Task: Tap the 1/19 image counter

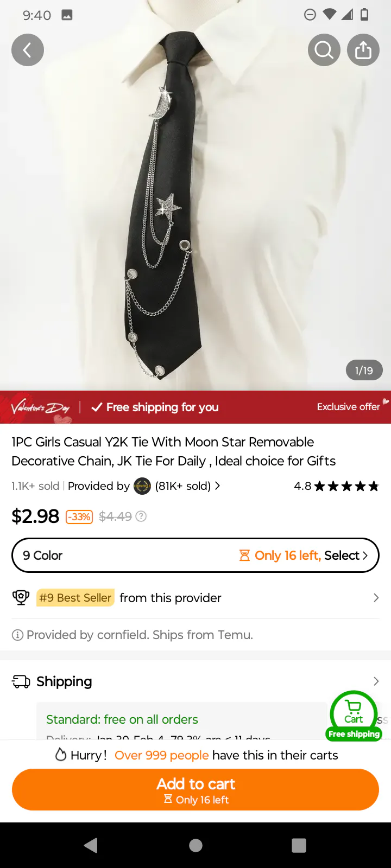Action: [x=364, y=371]
